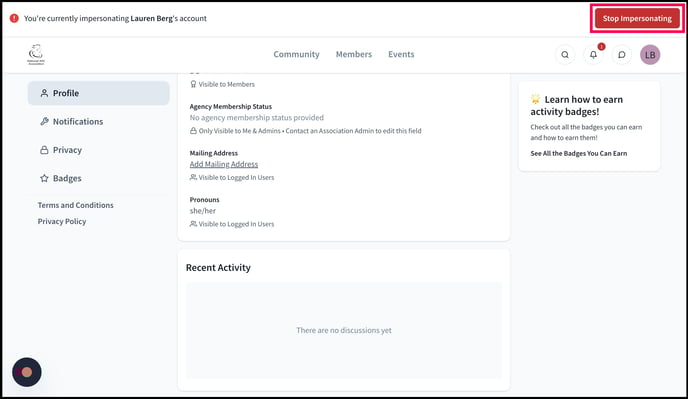This screenshot has height=399, width=688.
Task: Open Notifications settings in sidebar
Action: tap(99, 122)
